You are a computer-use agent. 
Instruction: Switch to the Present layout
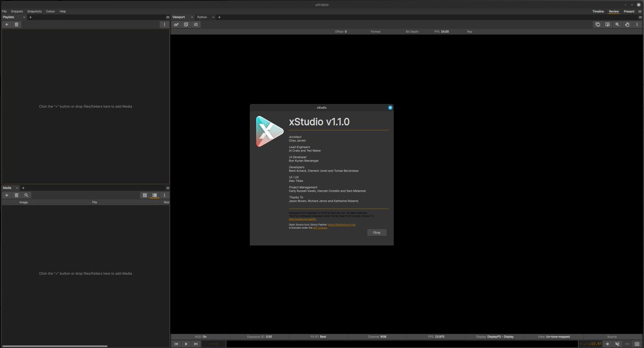629,11
